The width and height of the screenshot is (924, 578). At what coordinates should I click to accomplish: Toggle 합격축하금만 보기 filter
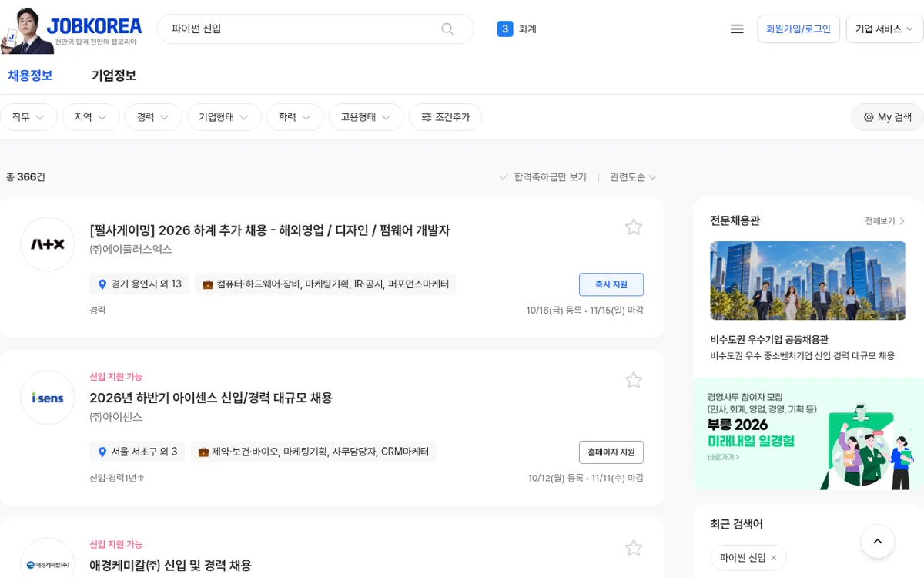[x=543, y=177]
